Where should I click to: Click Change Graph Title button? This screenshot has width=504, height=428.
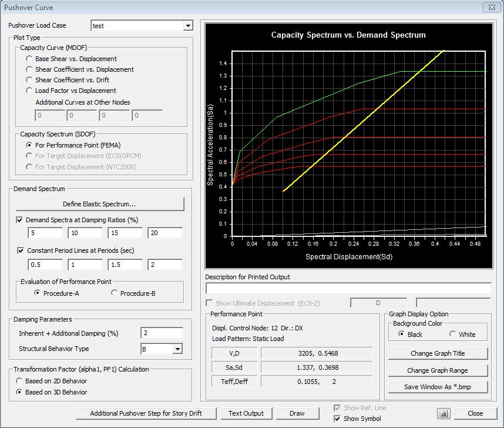pyautogui.click(x=438, y=353)
